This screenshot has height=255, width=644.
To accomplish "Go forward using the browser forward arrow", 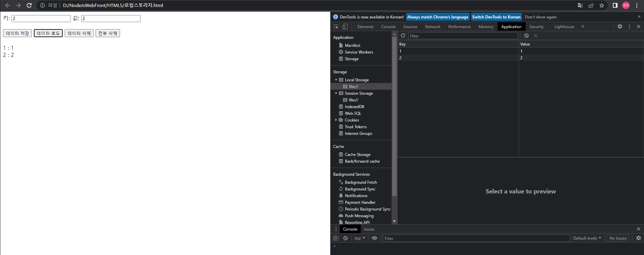I will pos(18,5).
